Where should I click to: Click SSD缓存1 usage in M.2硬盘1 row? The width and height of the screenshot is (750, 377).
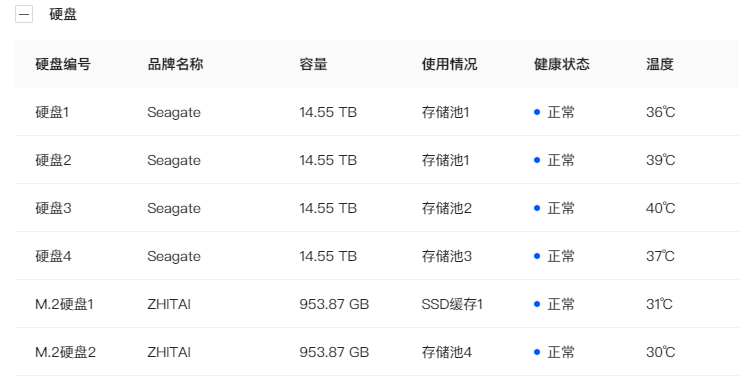point(452,304)
